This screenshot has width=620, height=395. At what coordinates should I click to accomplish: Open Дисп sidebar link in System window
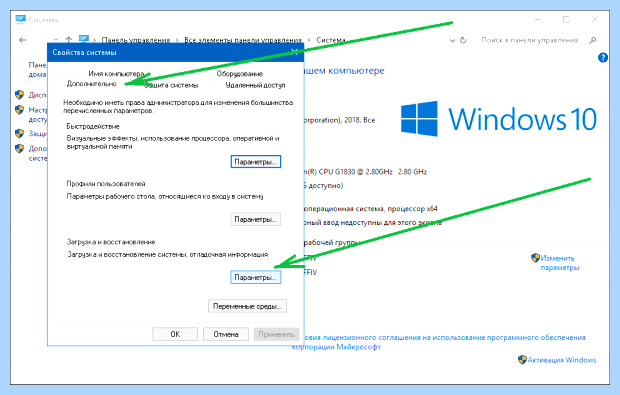[38, 95]
